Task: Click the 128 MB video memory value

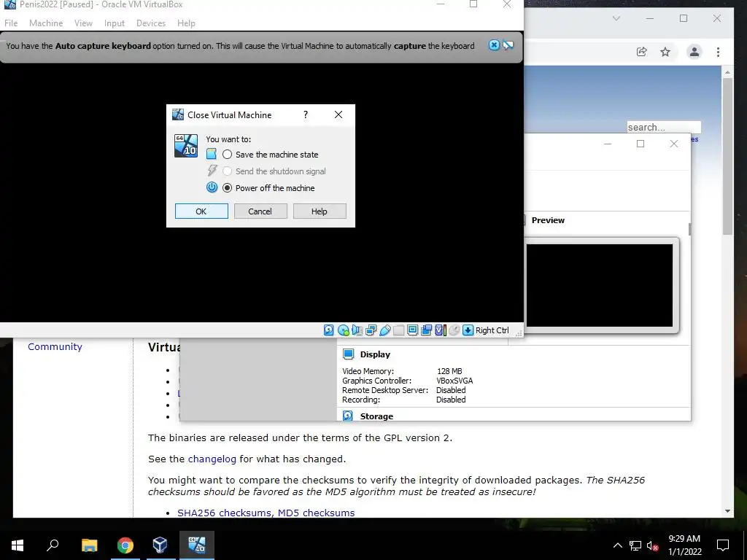Action: point(449,371)
